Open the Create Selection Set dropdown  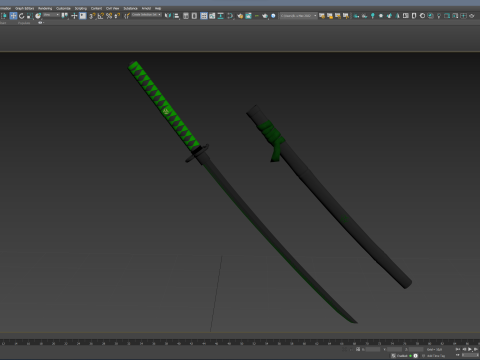(147, 15)
